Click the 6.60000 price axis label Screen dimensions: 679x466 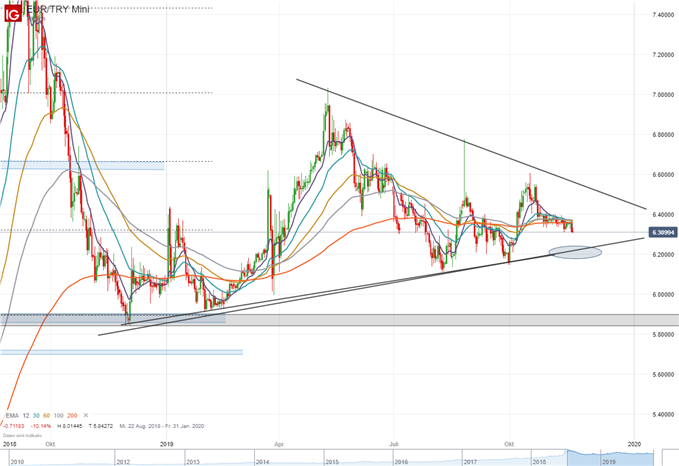pos(663,175)
